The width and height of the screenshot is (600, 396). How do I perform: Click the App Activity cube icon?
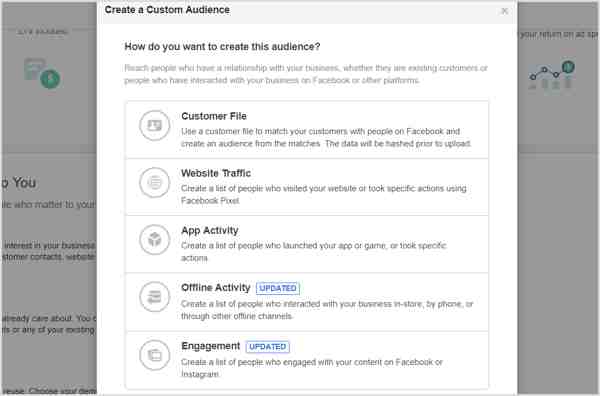(155, 240)
